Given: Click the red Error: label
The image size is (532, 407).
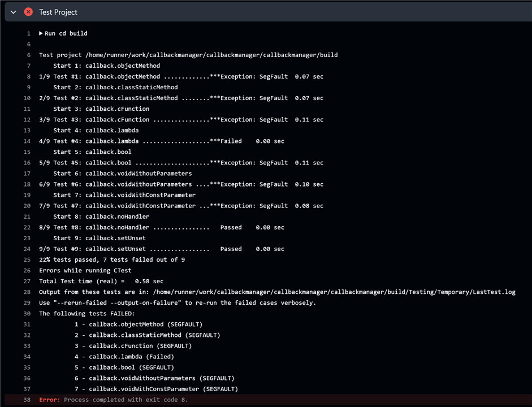Looking at the screenshot, I should [x=50, y=400].
